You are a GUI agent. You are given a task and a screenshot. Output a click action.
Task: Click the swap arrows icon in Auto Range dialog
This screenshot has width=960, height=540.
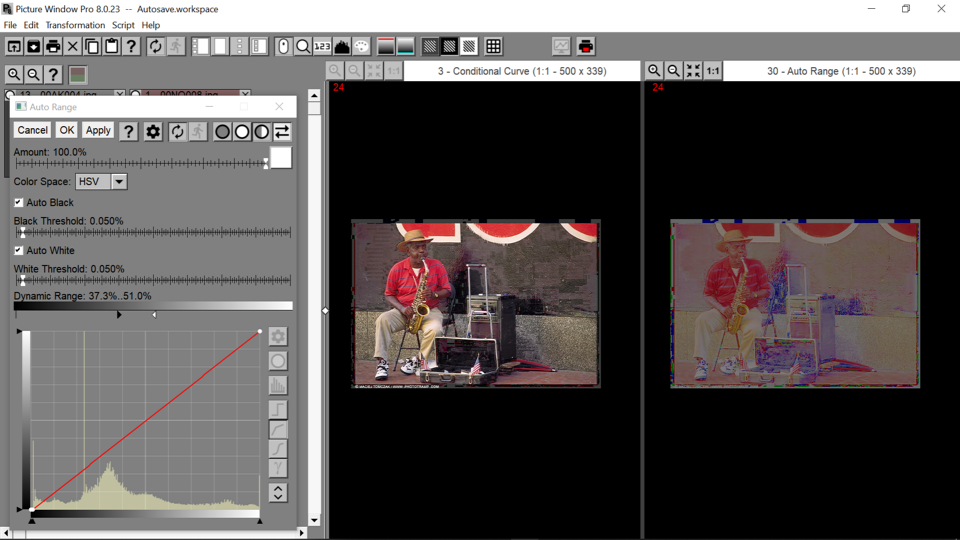point(282,132)
